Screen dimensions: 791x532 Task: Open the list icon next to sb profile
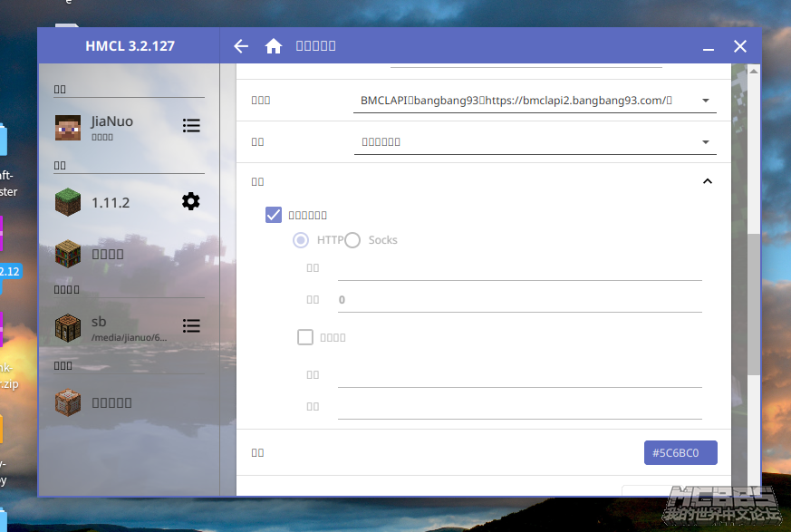191,325
